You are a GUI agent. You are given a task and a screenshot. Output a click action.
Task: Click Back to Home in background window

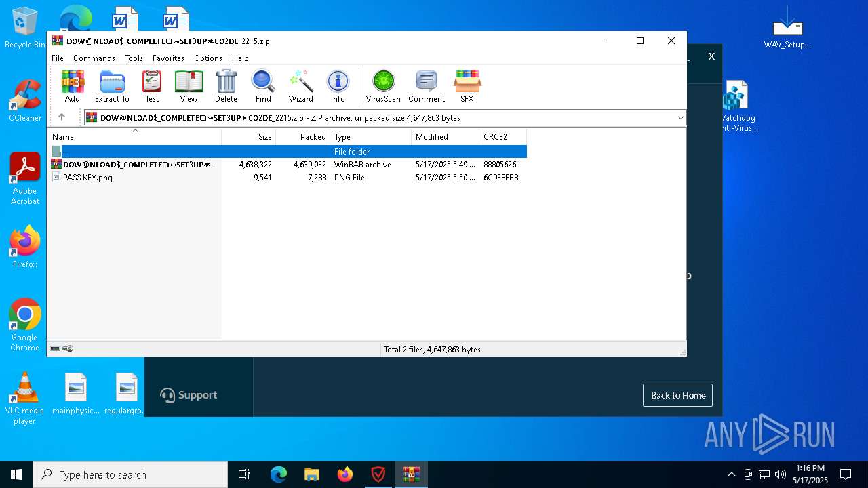(x=677, y=395)
